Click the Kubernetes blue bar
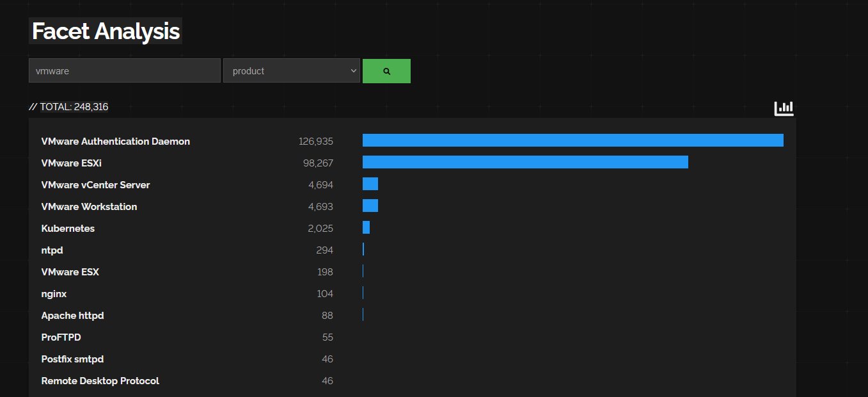This screenshot has height=397, width=868. (x=366, y=227)
